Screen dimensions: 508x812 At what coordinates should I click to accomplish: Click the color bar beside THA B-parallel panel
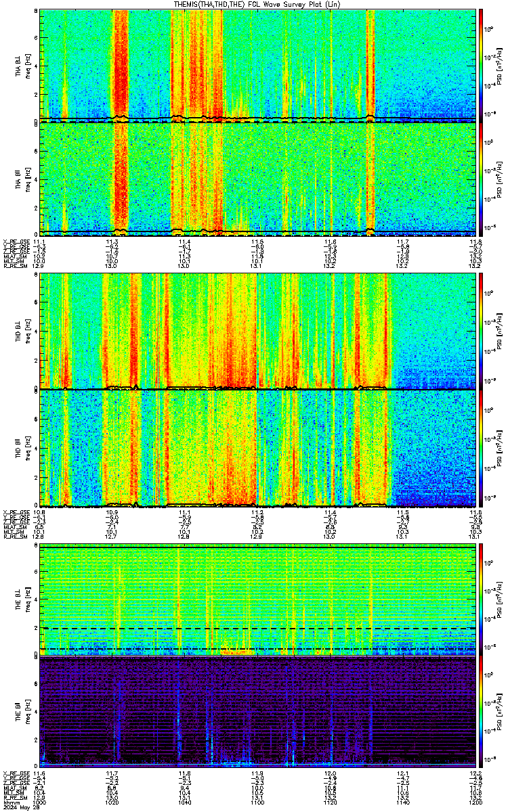(481, 179)
